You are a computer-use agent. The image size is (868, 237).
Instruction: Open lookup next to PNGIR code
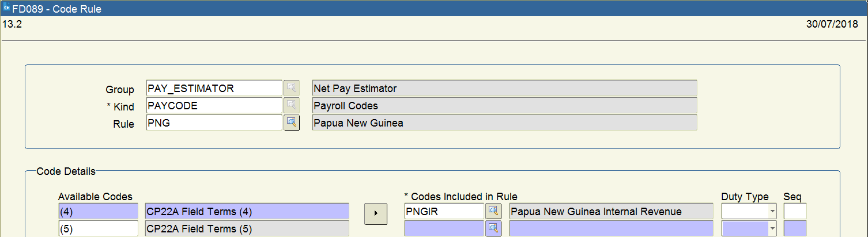tap(493, 211)
